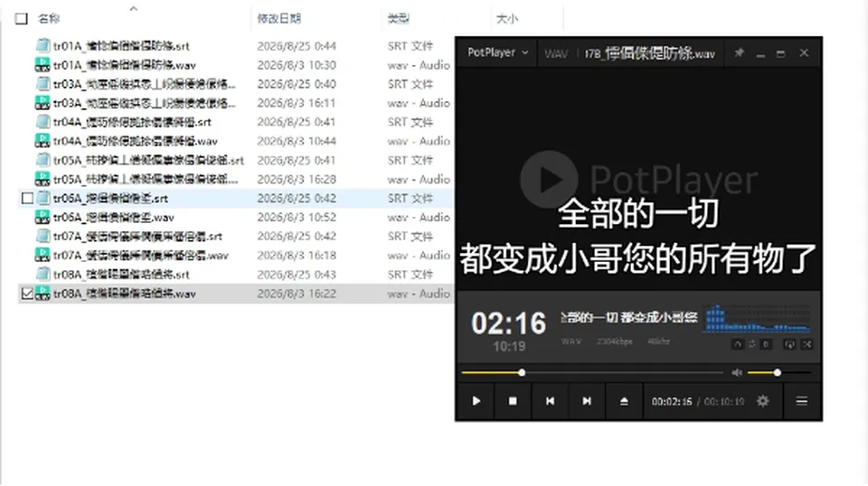This screenshot has height=486, width=868.
Task: Skip to the previous track in PotPlayer
Action: pos(550,401)
